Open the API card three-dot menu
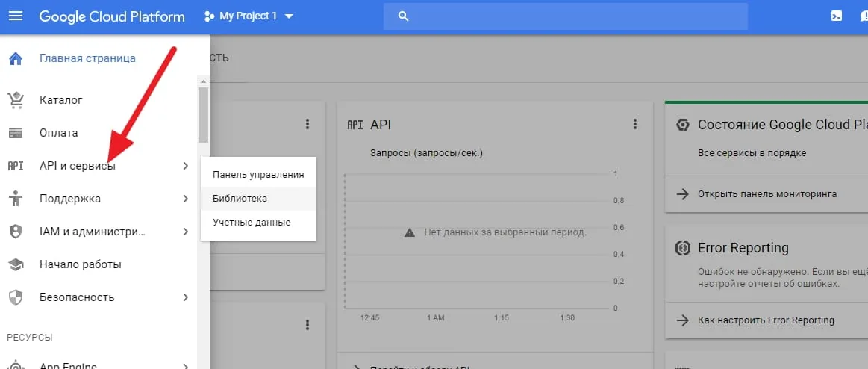The height and width of the screenshot is (369, 868). pyautogui.click(x=635, y=125)
